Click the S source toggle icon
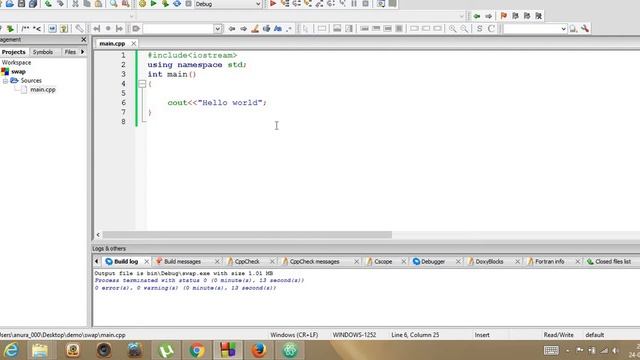Viewport: 640px width, 360px height. [480, 29]
